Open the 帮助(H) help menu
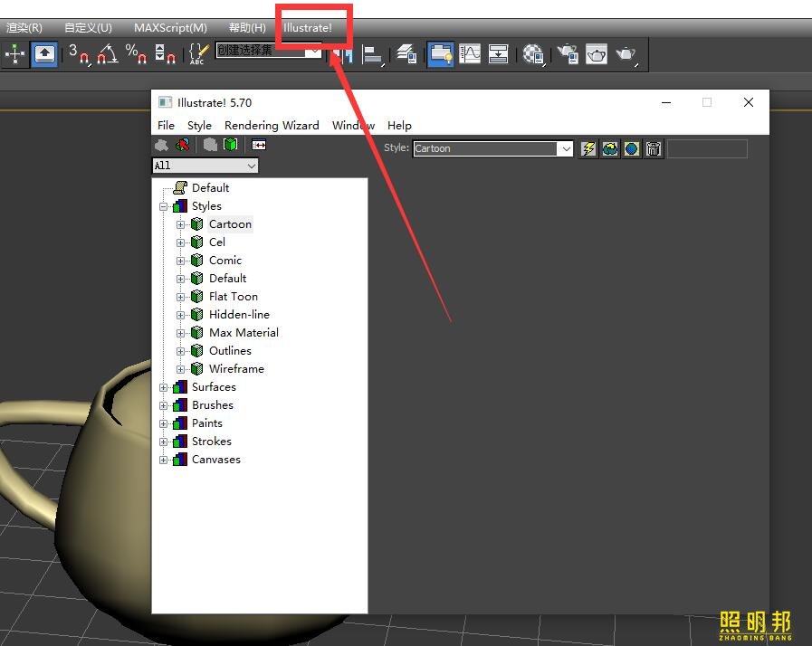Viewport: 812px width, 646px height. point(247,27)
